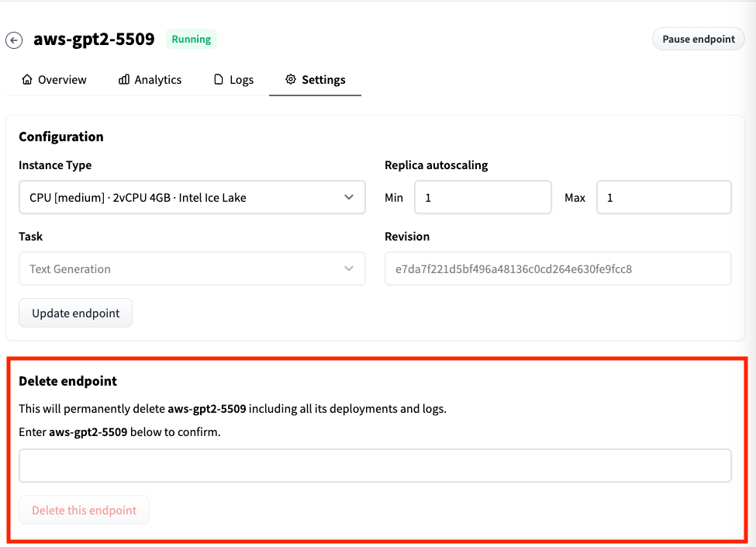Focus the Min replica autoscaling field
756x547 pixels.
tap(482, 198)
